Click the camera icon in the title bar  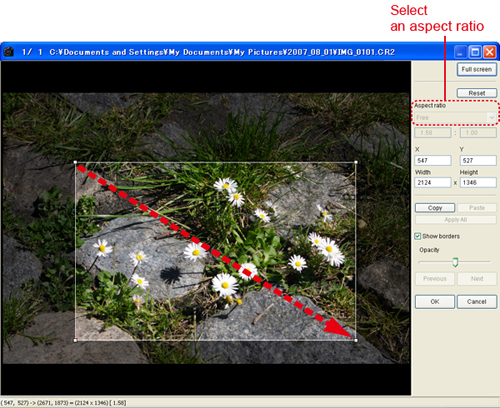[x=8, y=52]
